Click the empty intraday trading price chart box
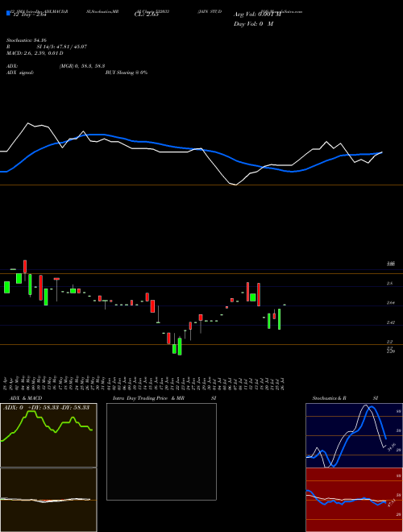 (161, 451)
